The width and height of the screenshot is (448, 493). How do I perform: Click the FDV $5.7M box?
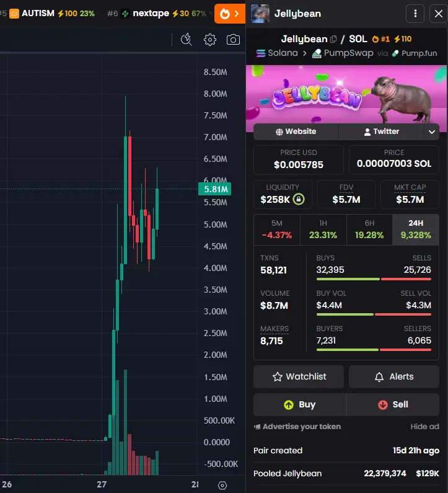pos(346,194)
